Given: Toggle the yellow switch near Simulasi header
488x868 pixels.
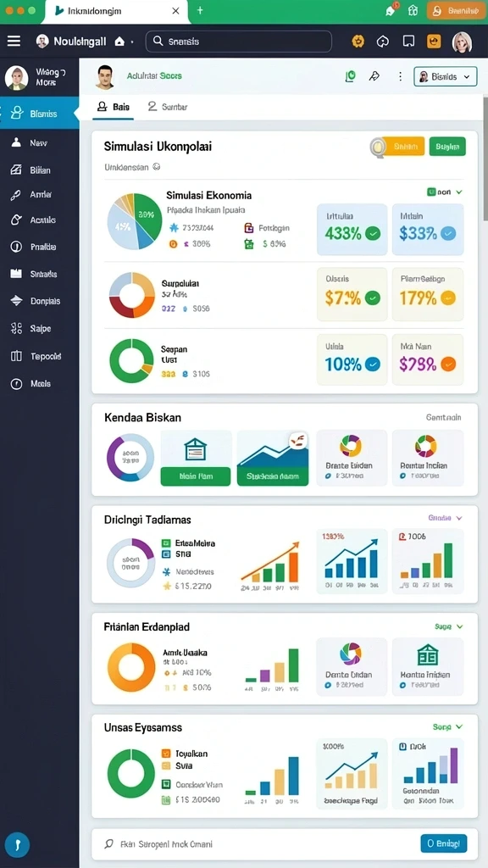Looking at the screenshot, I should pos(397,147).
